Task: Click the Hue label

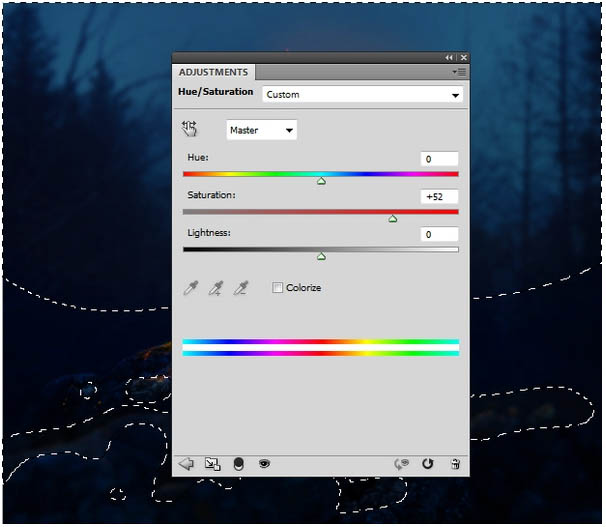Action: 198,157
